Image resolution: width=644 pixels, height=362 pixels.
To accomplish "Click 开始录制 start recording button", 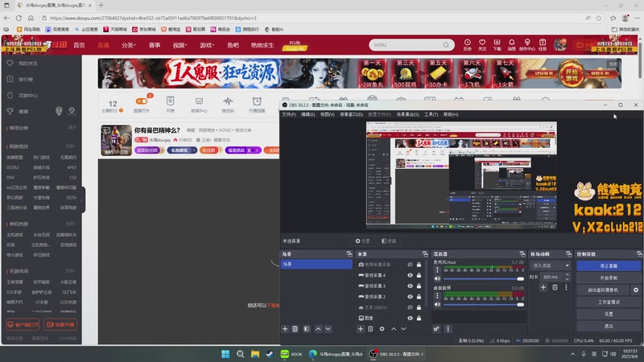I will point(609,278).
